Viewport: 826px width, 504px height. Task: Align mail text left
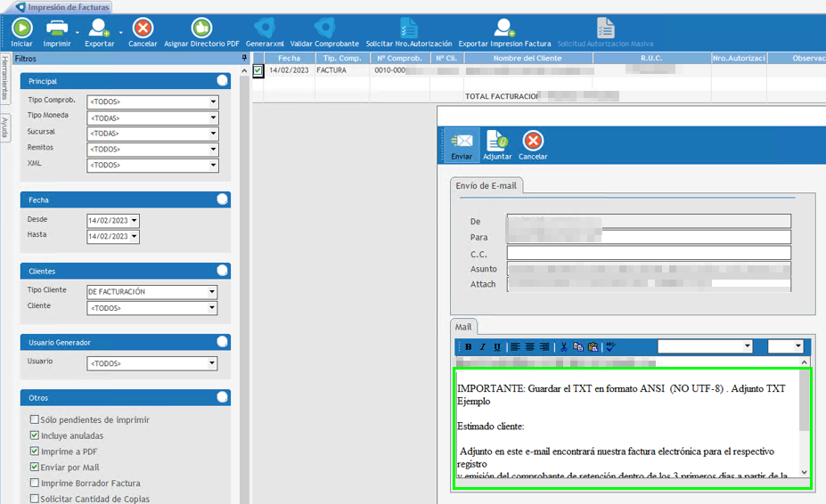[x=515, y=346]
